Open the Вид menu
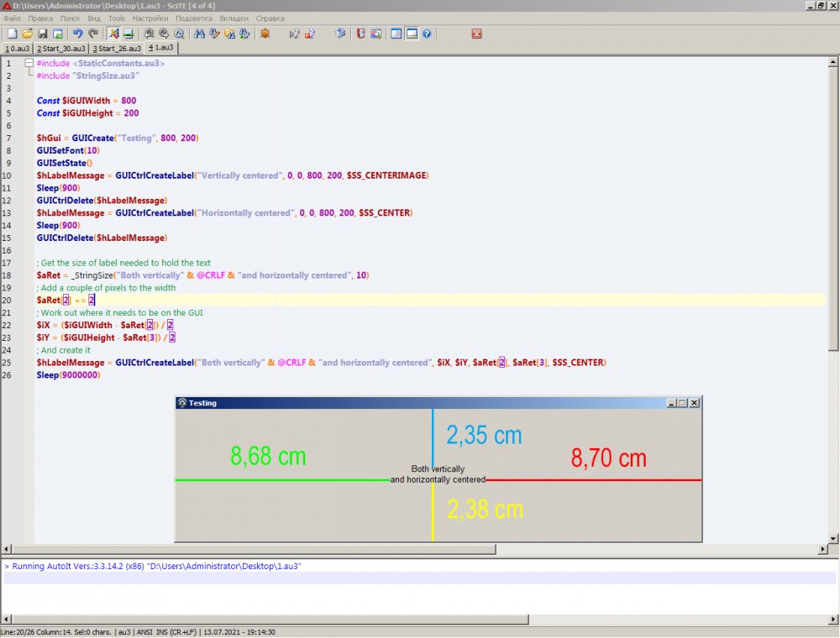This screenshot has height=638, width=840. tap(94, 18)
